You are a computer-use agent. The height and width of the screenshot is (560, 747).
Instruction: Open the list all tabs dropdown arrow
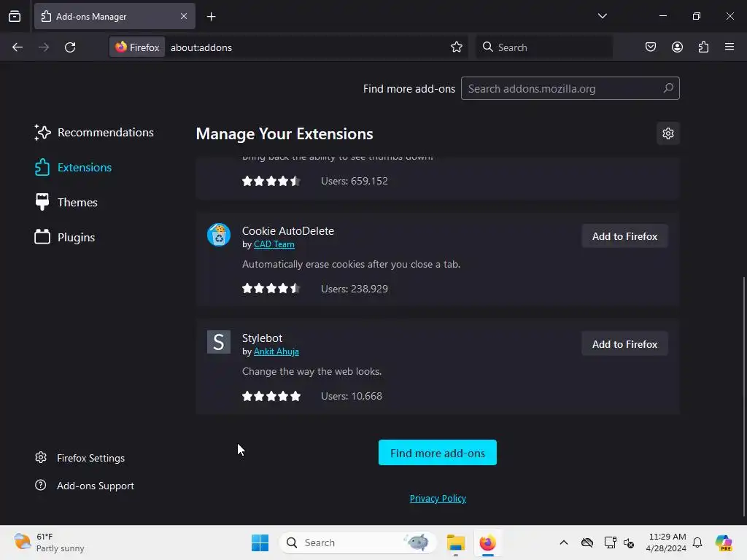click(602, 16)
